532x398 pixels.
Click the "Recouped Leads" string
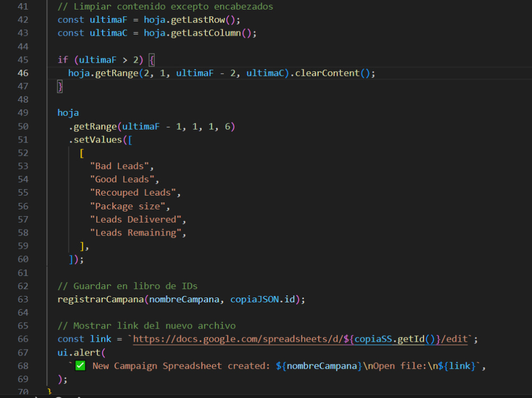tap(133, 192)
